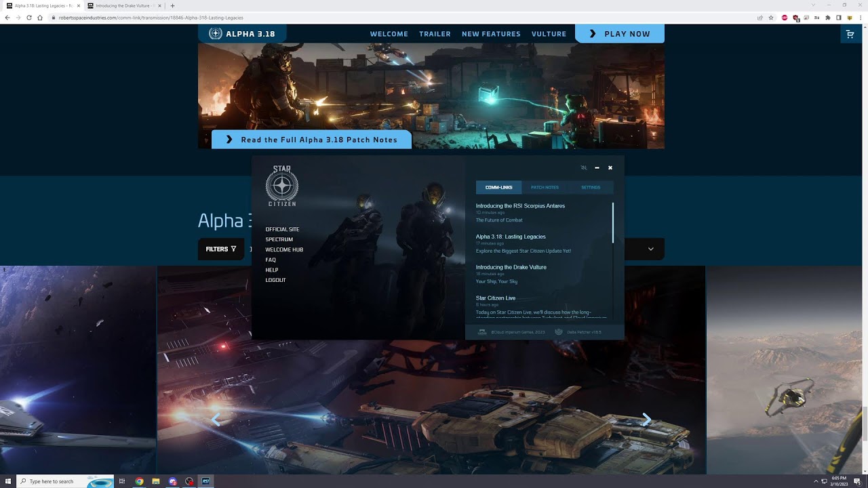
Task: Go to next ship with right arrow
Action: pyautogui.click(x=646, y=420)
